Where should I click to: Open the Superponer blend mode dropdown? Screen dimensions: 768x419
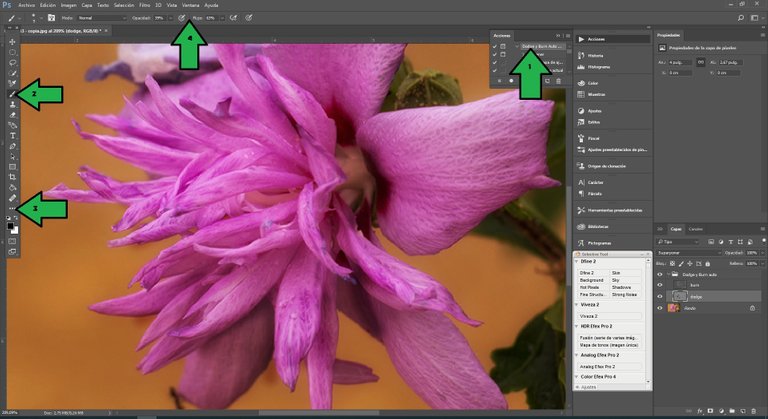coord(689,253)
